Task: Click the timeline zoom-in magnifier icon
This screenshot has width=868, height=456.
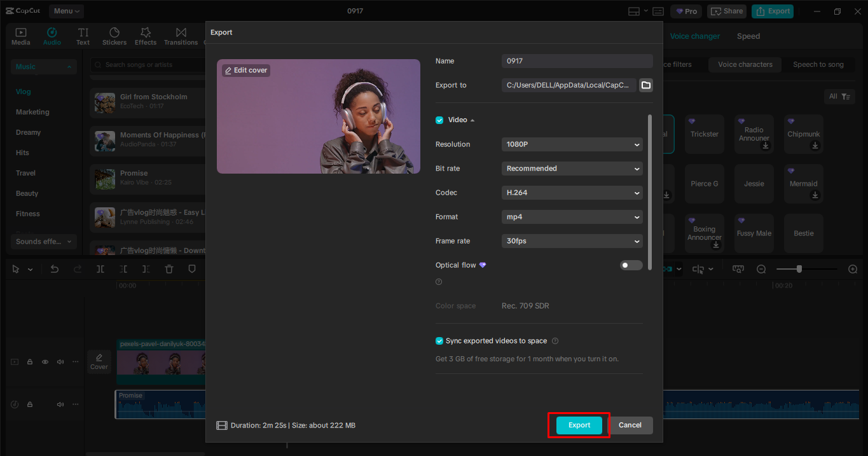Action: [x=853, y=269]
